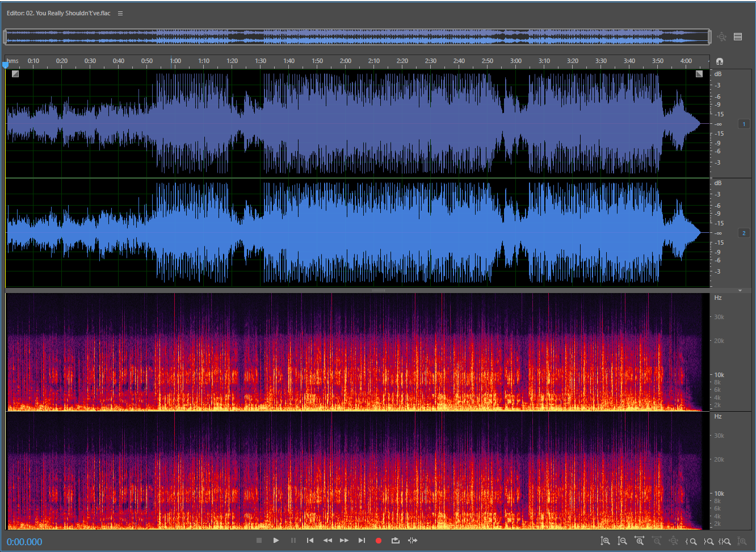Screen dimensions: 756x552
Task: Click the 0:00.000 timecode display
Action: pyautogui.click(x=24, y=542)
